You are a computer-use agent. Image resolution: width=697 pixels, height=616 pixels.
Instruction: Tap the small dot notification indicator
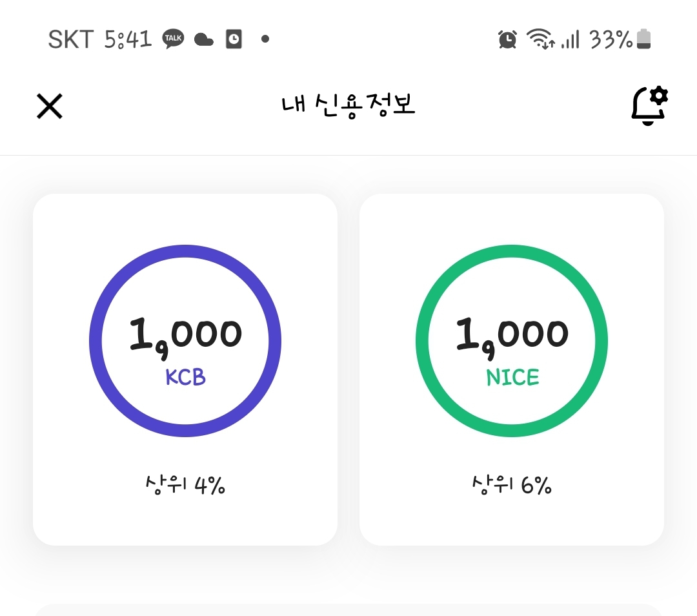(265, 39)
